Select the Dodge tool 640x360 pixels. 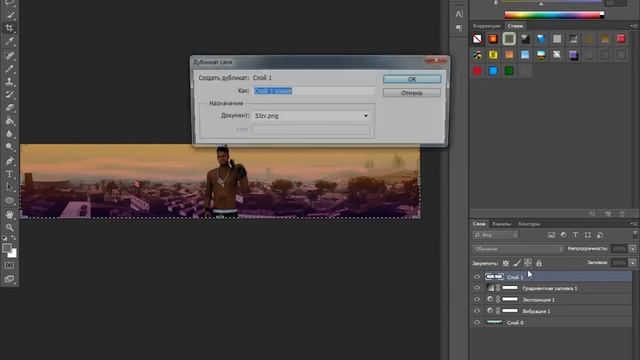tap(10, 147)
